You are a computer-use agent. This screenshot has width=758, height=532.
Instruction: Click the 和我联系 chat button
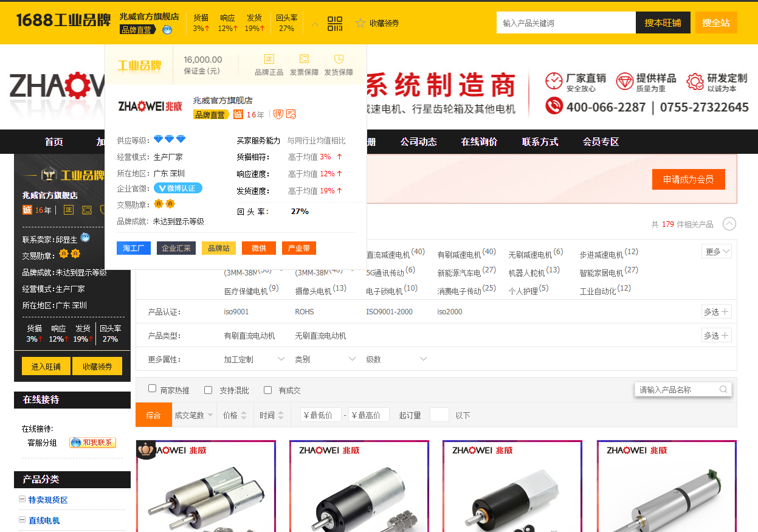coord(92,443)
